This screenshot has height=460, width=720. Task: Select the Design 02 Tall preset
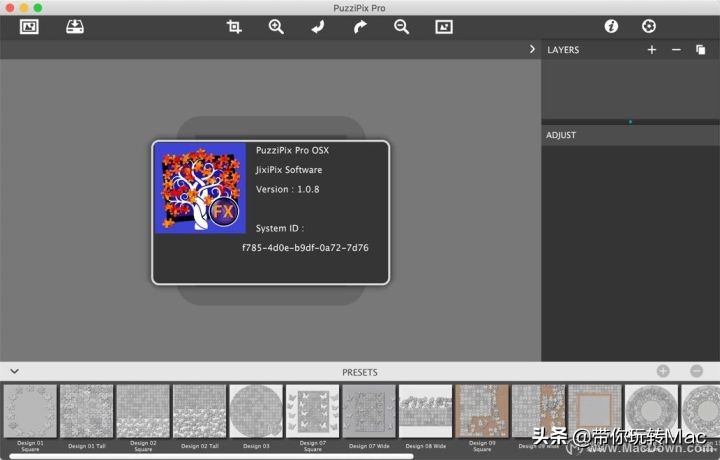click(200, 411)
